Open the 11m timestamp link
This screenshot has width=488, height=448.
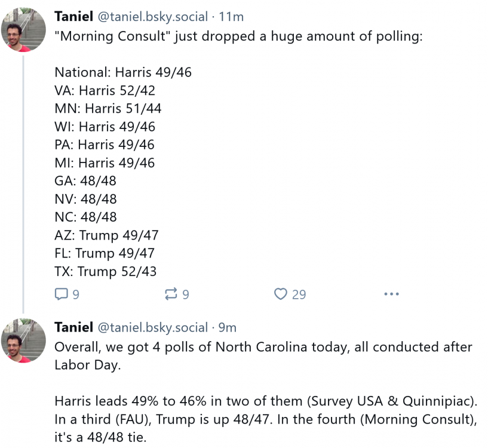tap(232, 17)
